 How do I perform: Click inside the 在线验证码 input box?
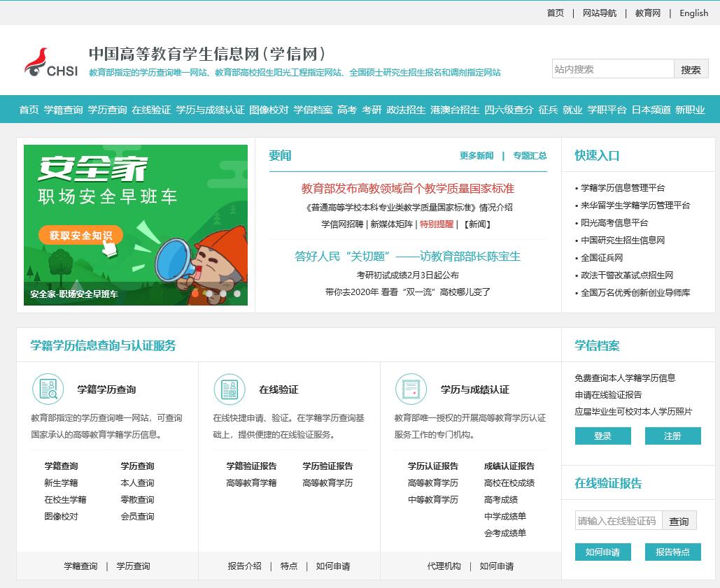619,520
